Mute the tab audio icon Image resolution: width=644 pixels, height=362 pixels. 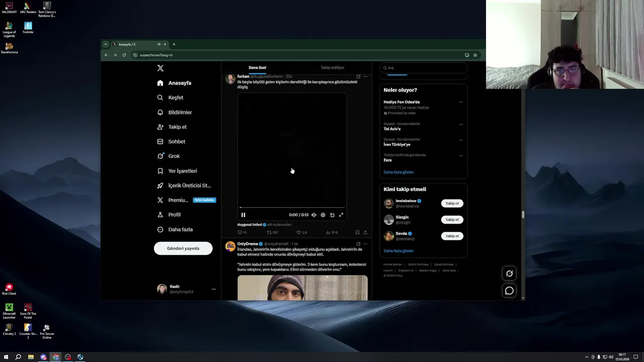point(158,44)
